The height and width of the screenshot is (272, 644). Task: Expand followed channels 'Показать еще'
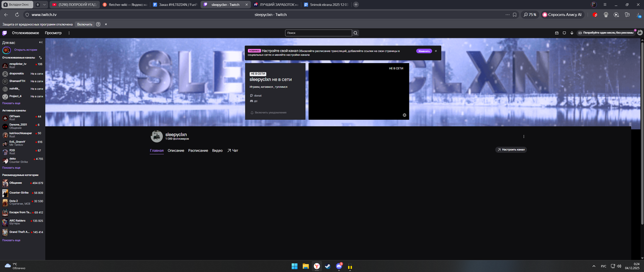click(x=11, y=103)
